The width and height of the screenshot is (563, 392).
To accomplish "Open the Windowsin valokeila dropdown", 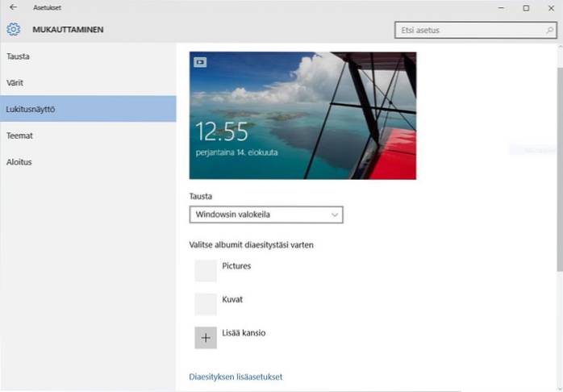I will (x=258, y=215).
